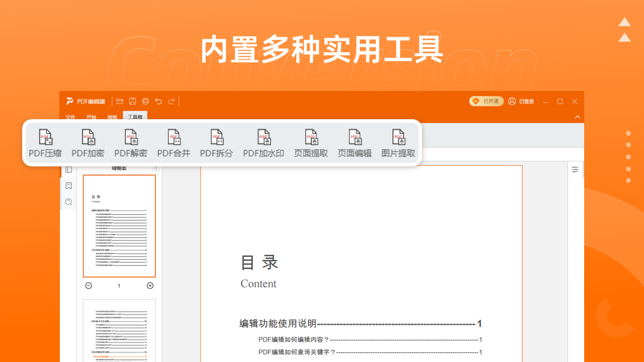Open a file with the folder icon

click(120, 101)
